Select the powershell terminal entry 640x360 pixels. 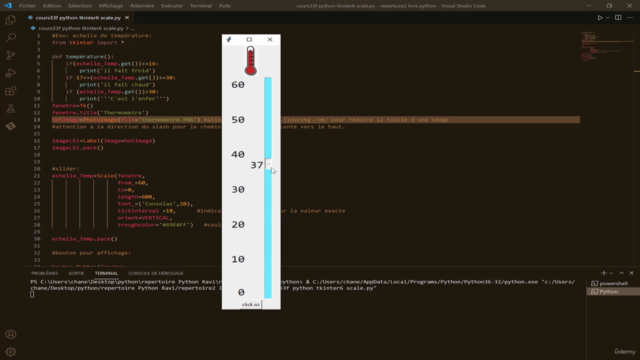[613, 283]
